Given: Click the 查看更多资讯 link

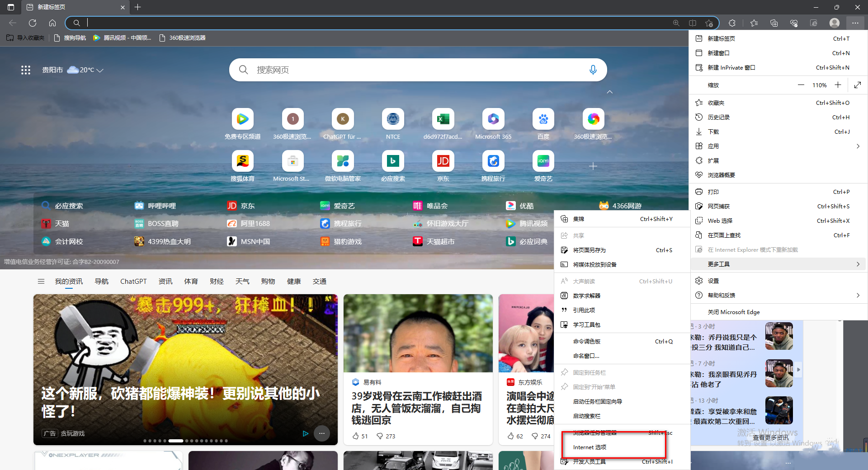Looking at the screenshot, I should point(771,437).
